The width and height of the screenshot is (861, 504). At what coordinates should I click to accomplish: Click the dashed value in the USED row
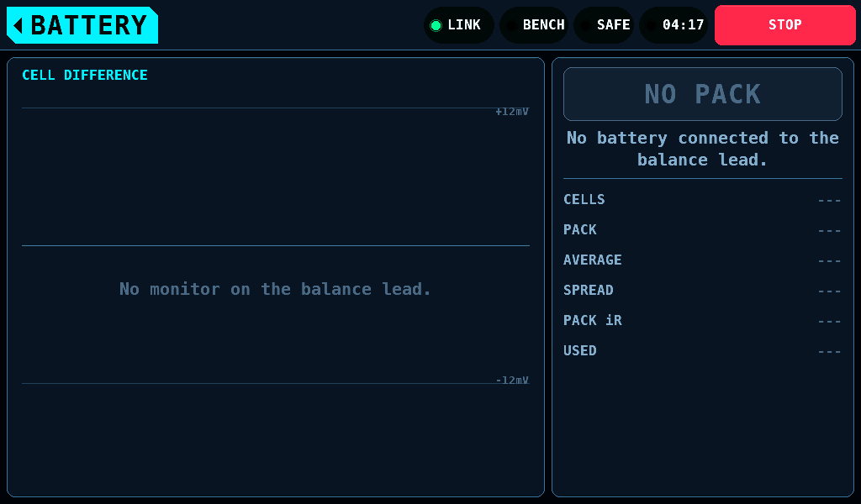[829, 351]
